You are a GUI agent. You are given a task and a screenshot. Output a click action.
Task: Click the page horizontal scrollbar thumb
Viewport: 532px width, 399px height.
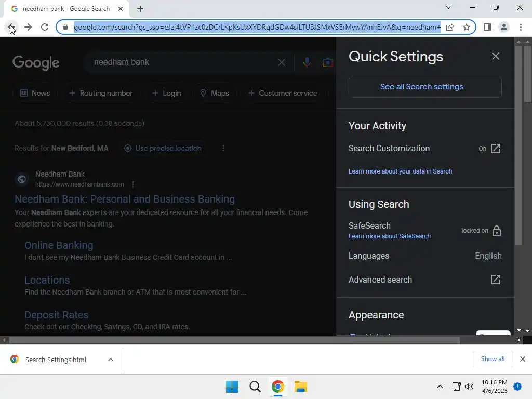[x=234, y=340]
